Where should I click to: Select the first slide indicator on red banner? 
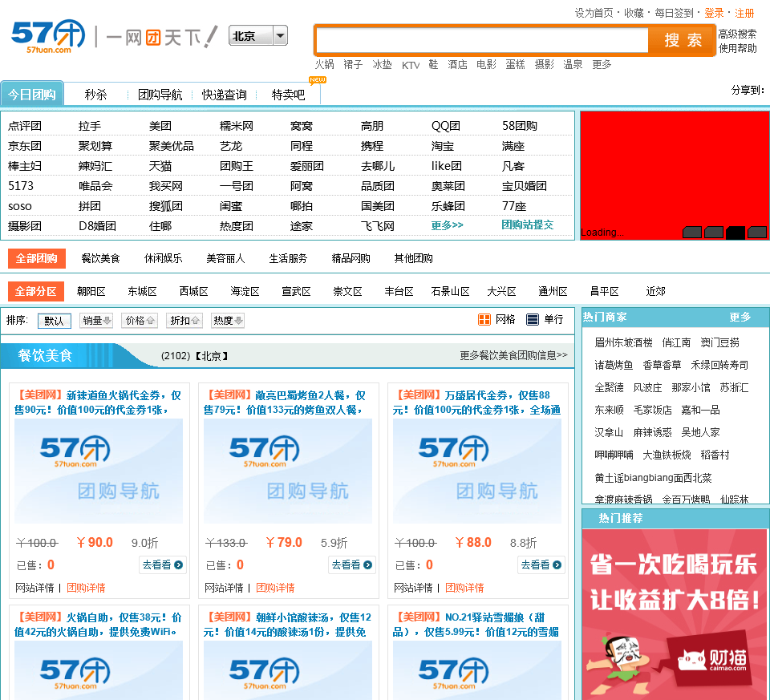click(x=692, y=233)
